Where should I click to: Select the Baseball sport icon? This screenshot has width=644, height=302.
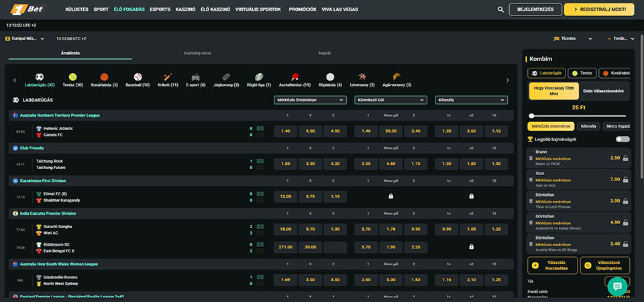click(x=138, y=77)
